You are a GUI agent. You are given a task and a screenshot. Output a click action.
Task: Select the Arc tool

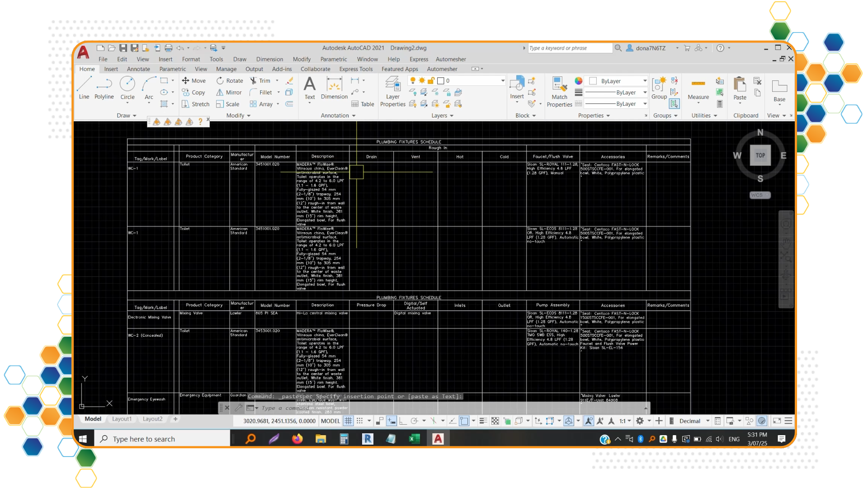pyautogui.click(x=149, y=88)
